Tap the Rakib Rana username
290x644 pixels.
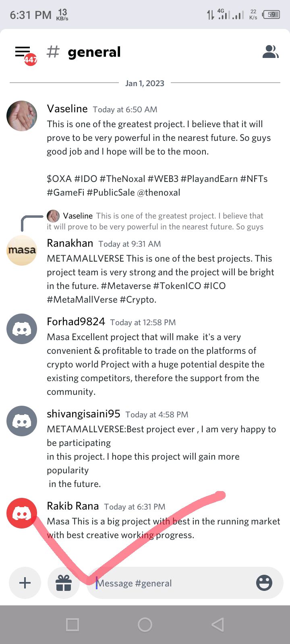73,506
